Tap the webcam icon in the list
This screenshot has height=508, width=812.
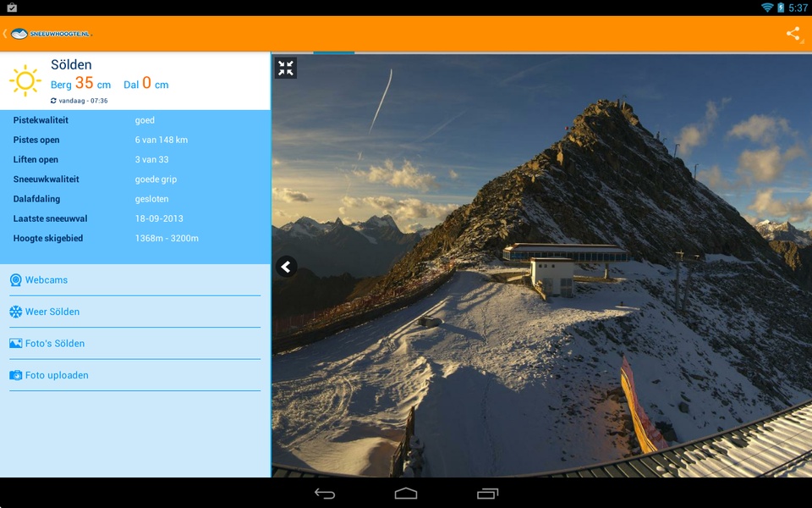[x=16, y=280]
